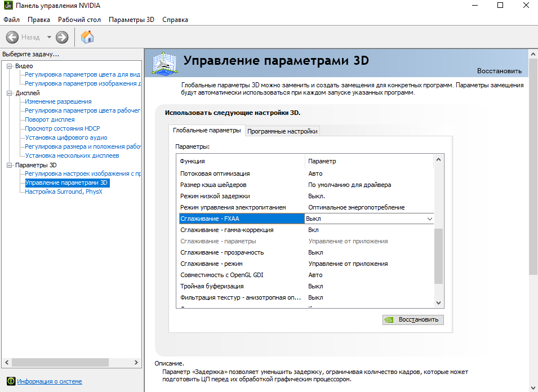Open the Рабочий стол menu

click(x=79, y=20)
